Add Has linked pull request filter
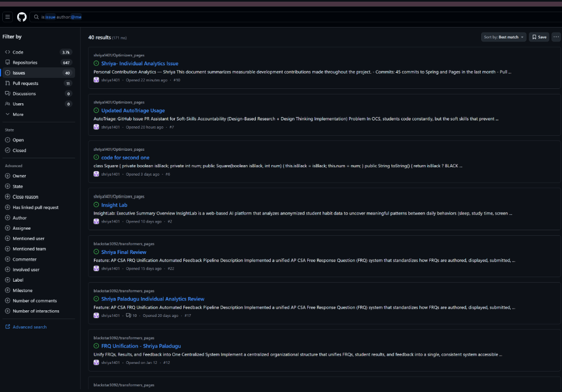 (x=35, y=208)
